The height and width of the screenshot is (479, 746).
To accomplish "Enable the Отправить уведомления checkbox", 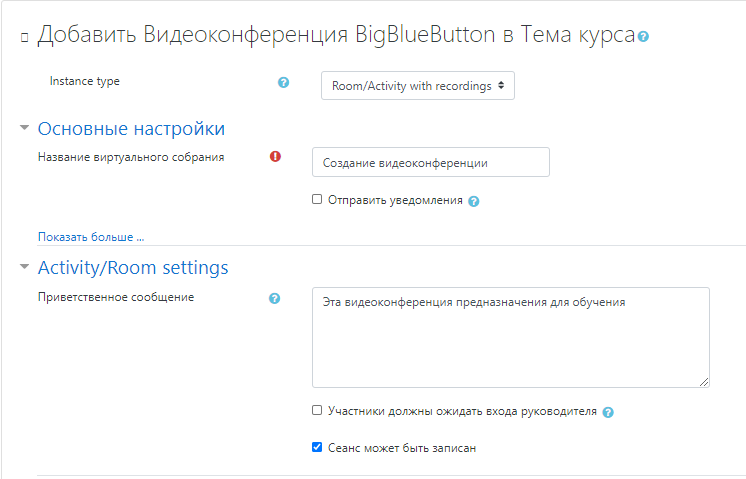I will (317, 199).
